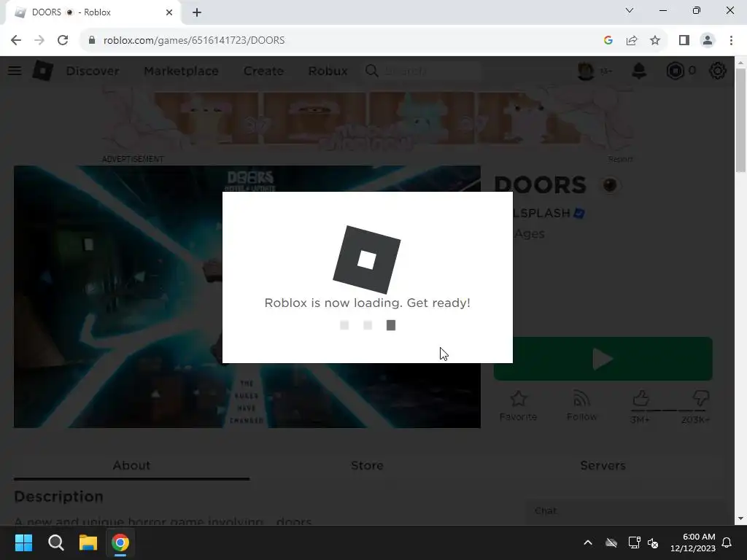
Task: Go to Robux page
Action: 328,71
